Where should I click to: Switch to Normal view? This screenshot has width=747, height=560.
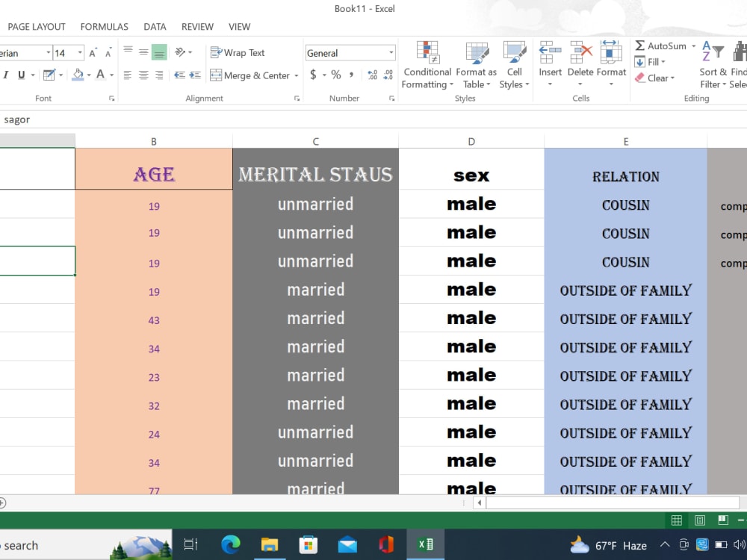677,520
